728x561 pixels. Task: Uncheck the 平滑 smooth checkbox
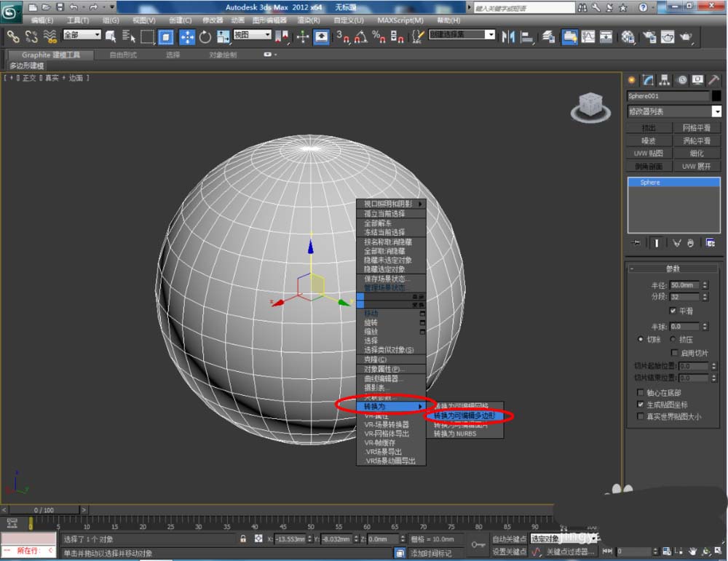click(673, 311)
